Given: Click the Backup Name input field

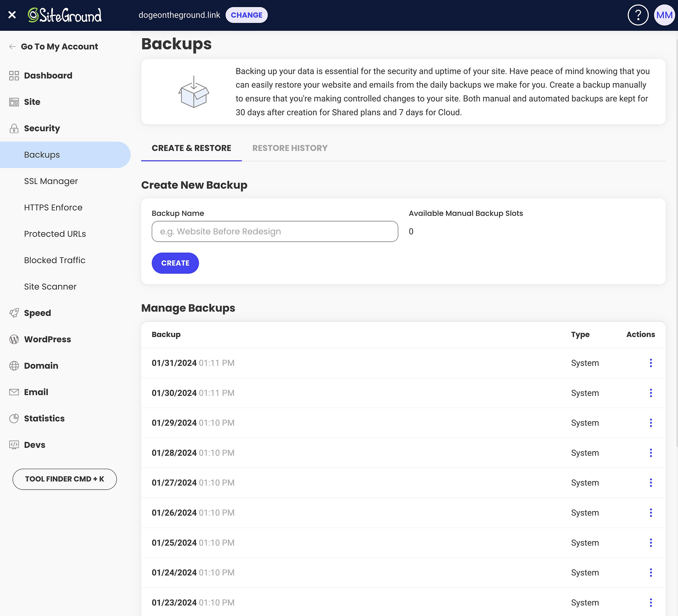Looking at the screenshot, I should 275,231.
